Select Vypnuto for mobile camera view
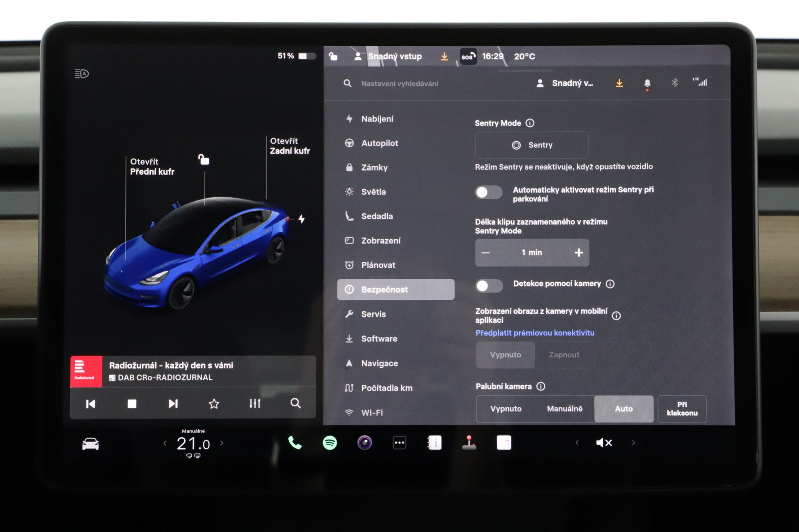The width and height of the screenshot is (799, 532). pos(505,355)
